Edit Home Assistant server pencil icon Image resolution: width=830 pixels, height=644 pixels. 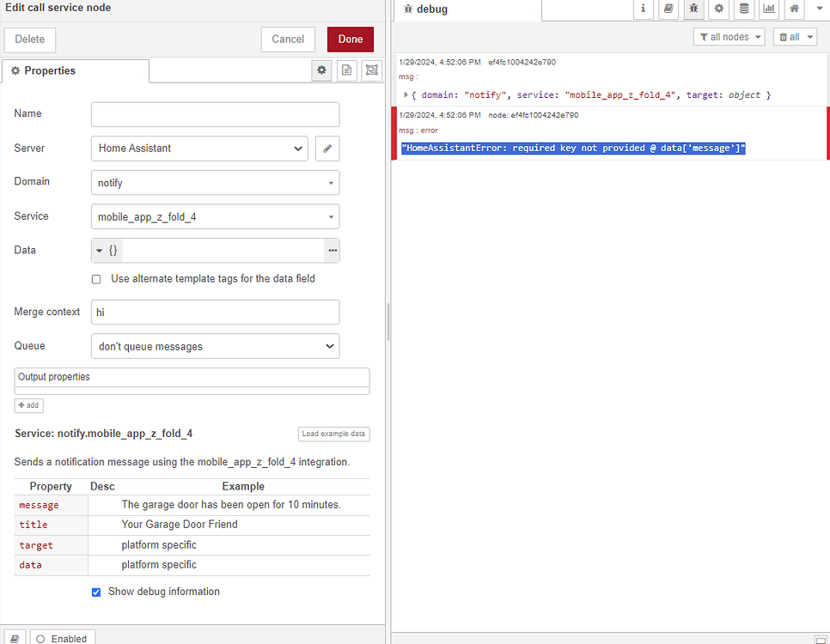pyautogui.click(x=327, y=149)
